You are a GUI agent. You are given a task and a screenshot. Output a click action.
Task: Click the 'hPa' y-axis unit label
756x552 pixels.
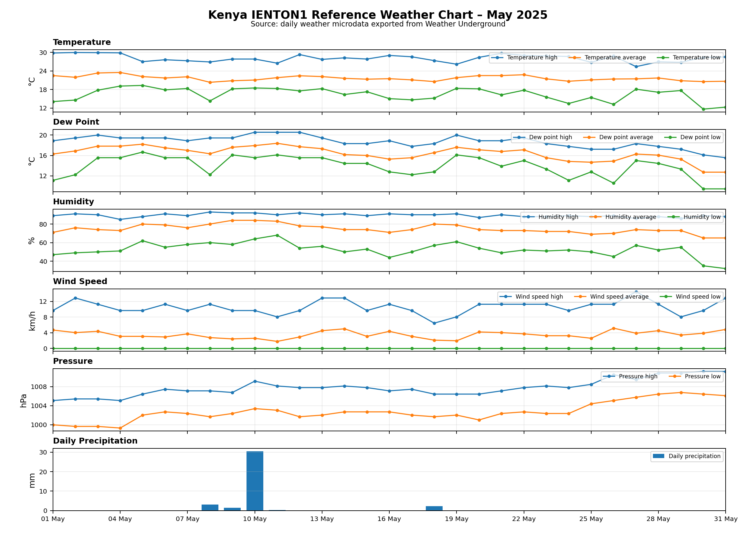click(23, 401)
